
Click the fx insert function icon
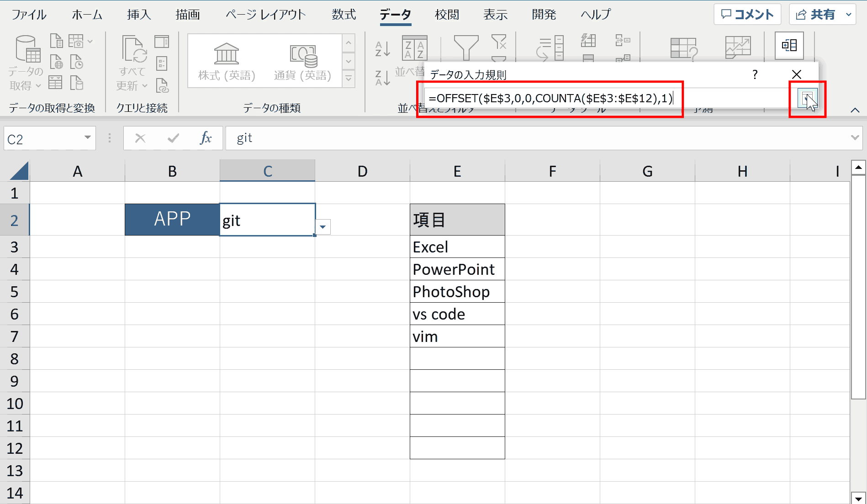point(206,138)
